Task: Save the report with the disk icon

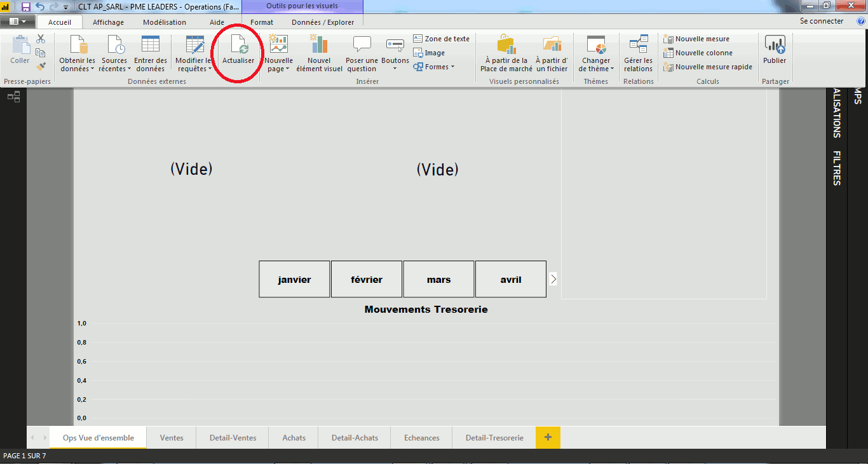Action: [24, 6]
